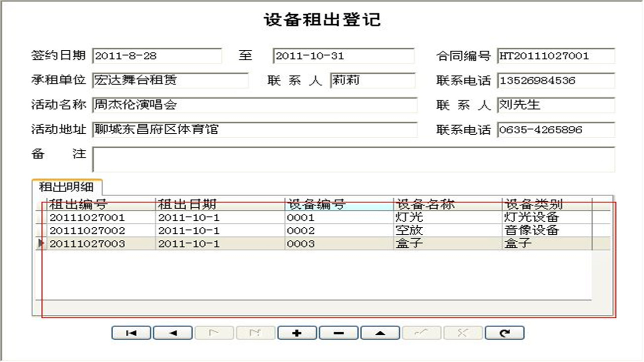
Task: Insert a new rental row with plus button
Action: [x=297, y=332]
